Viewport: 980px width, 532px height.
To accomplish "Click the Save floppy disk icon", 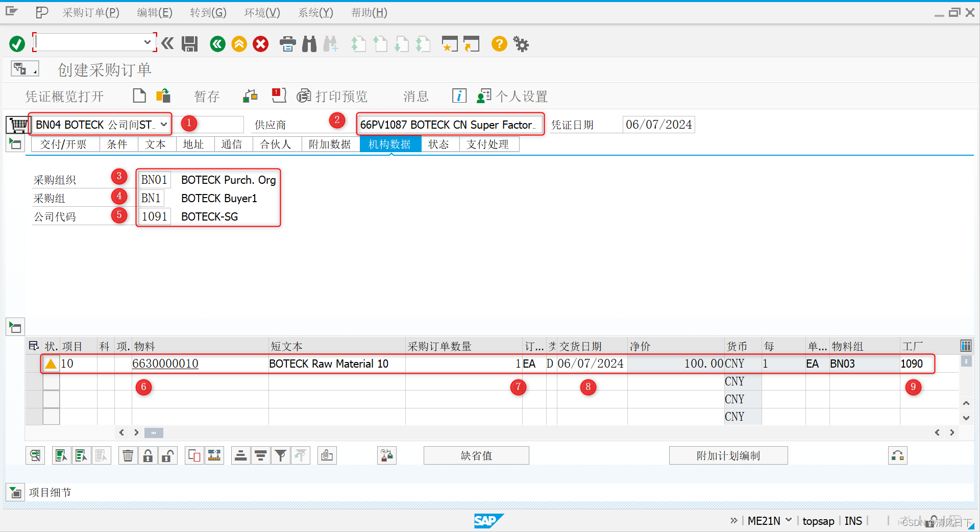I will (x=190, y=44).
